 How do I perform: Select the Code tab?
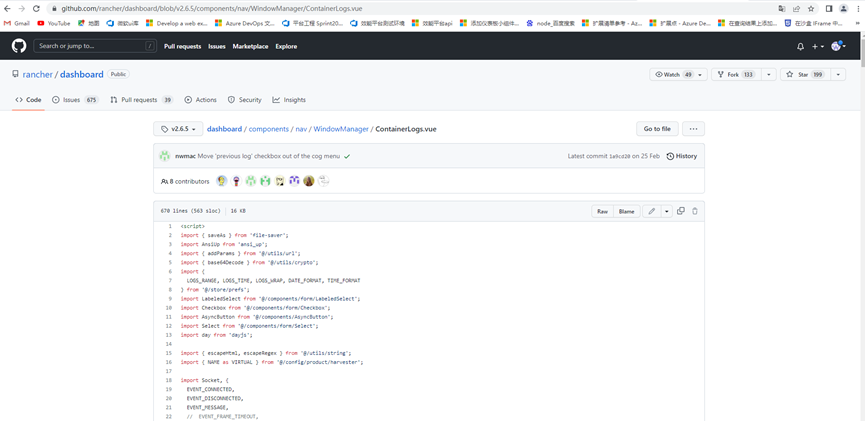[28, 100]
